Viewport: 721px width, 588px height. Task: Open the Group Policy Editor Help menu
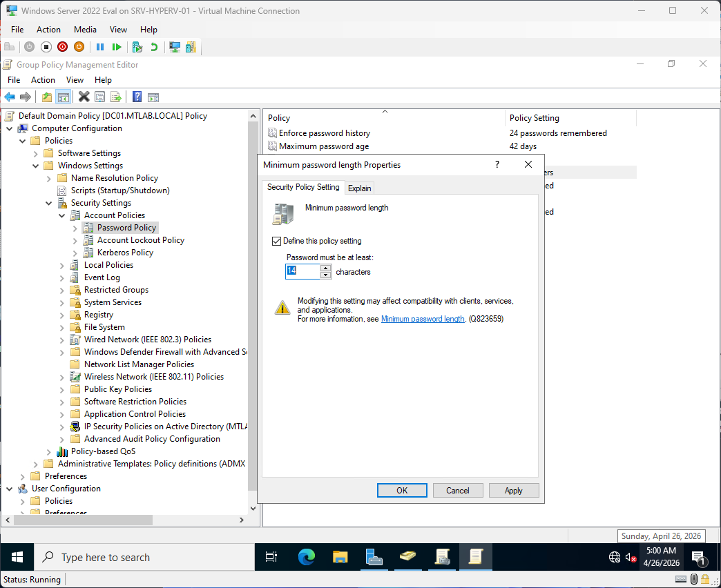[x=103, y=80]
